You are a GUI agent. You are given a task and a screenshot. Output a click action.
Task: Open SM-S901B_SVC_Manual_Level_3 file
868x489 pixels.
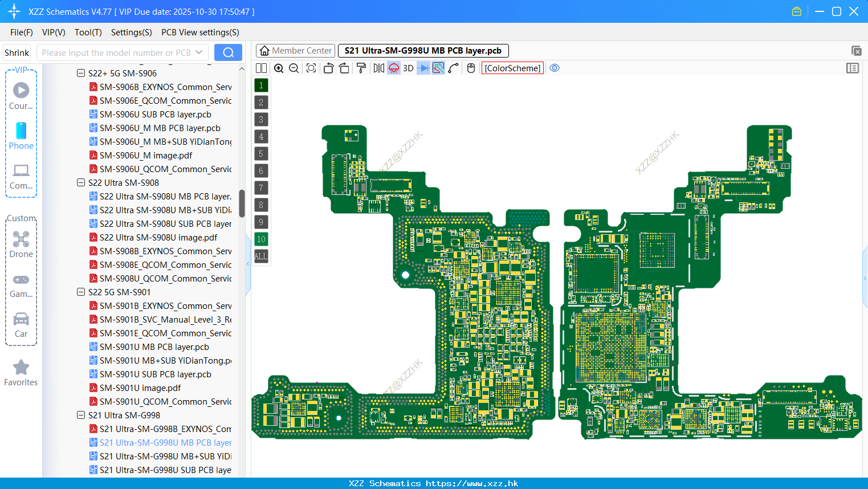pyautogui.click(x=165, y=320)
